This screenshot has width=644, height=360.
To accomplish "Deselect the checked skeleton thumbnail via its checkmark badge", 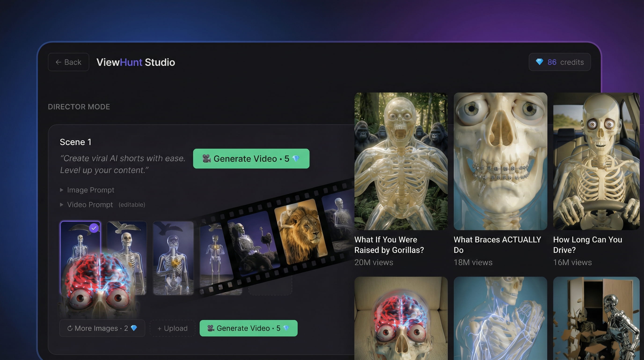I will pyautogui.click(x=94, y=228).
